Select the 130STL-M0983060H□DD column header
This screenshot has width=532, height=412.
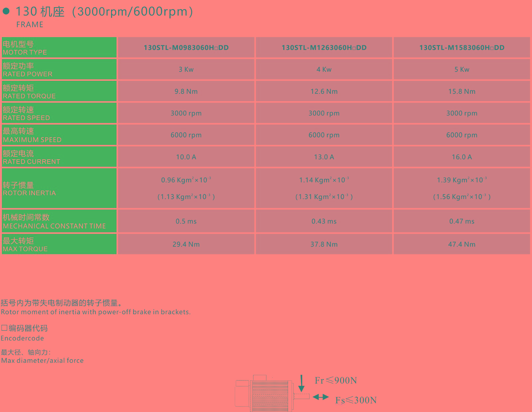click(186, 48)
